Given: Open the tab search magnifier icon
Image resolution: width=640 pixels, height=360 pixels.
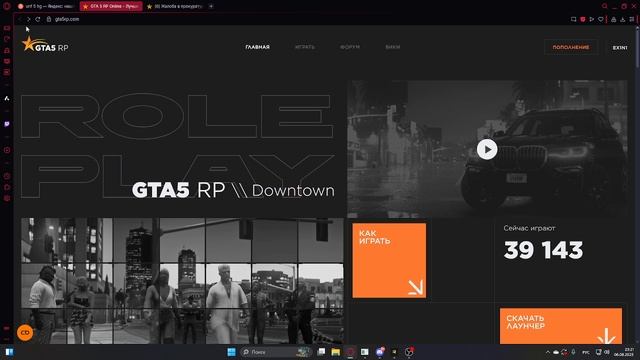Looking at the screenshot, I should pyautogui.click(x=604, y=6).
